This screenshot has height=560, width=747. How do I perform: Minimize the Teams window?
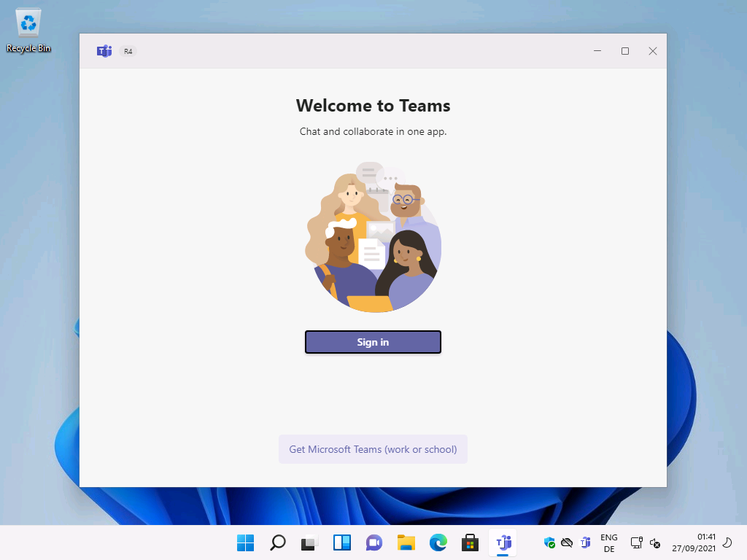(x=597, y=51)
